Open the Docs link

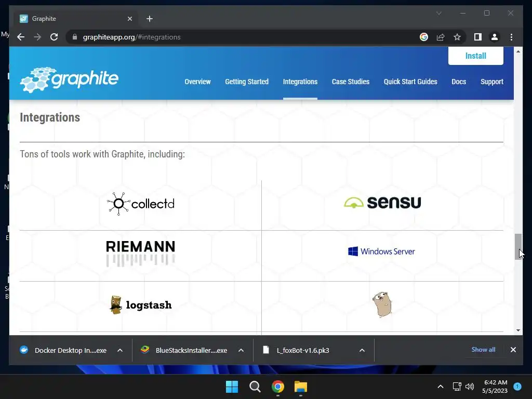click(459, 82)
